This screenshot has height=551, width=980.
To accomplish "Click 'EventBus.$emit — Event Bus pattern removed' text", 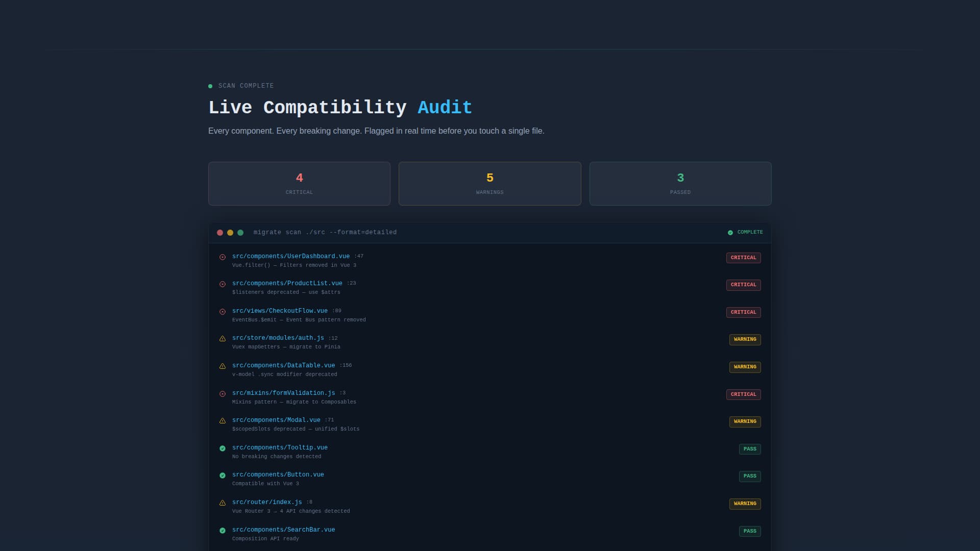I will (299, 320).
